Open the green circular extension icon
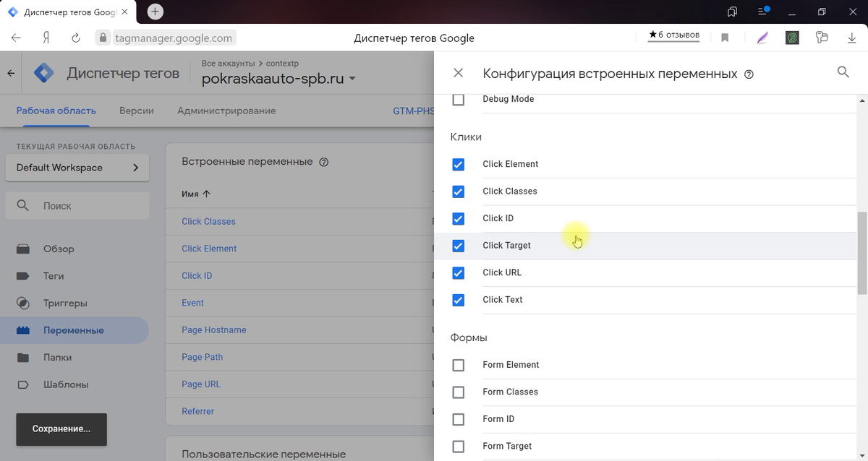The height and width of the screenshot is (461, 868). pyautogui.click(x=792, y=38)
